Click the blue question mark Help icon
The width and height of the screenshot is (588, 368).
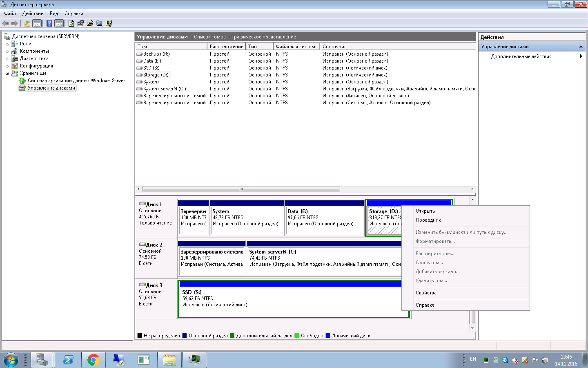[x=49, y=23]
